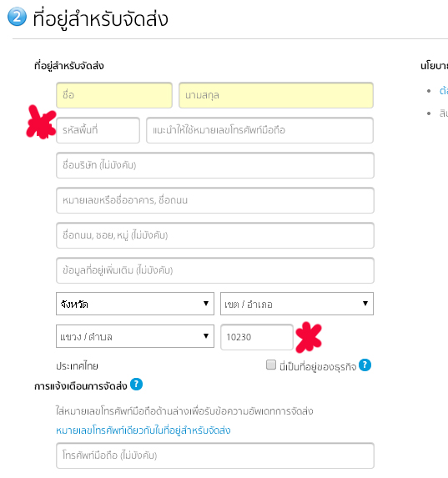Tick the นี่เป็นที่อยู่ของธุรกิจ checkbox

click(271, 365)
